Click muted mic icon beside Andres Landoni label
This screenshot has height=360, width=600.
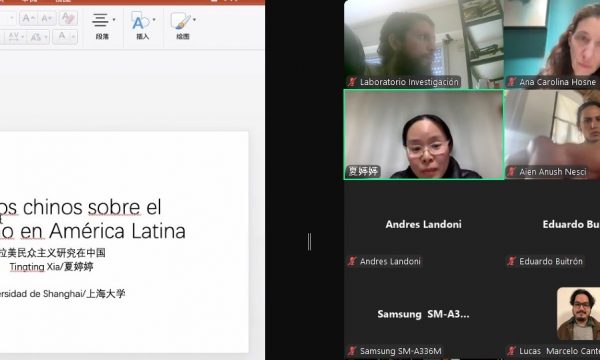click(352, 261)
